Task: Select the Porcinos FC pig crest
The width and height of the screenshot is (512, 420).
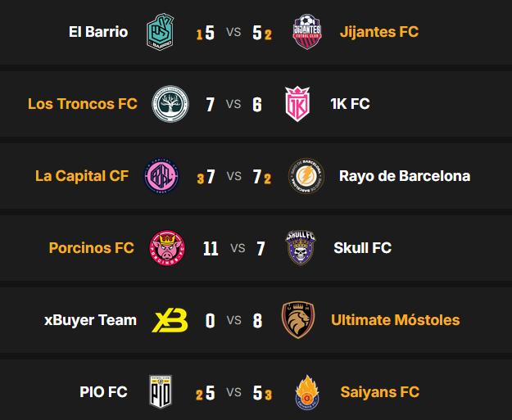Action: [x=167, y=248]
